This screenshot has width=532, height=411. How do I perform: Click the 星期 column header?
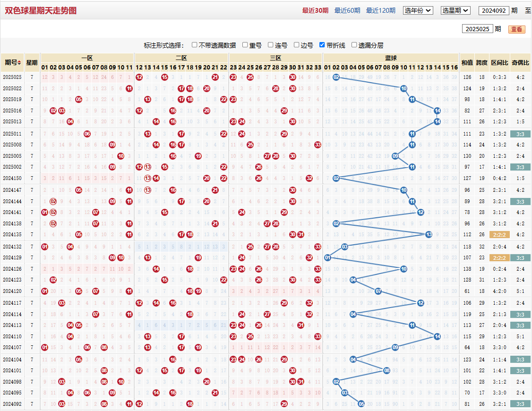[x=32, y=63]
